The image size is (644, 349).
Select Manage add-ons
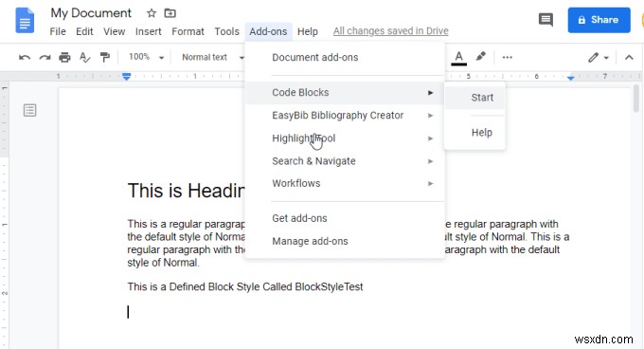click(x=345, y=241)
